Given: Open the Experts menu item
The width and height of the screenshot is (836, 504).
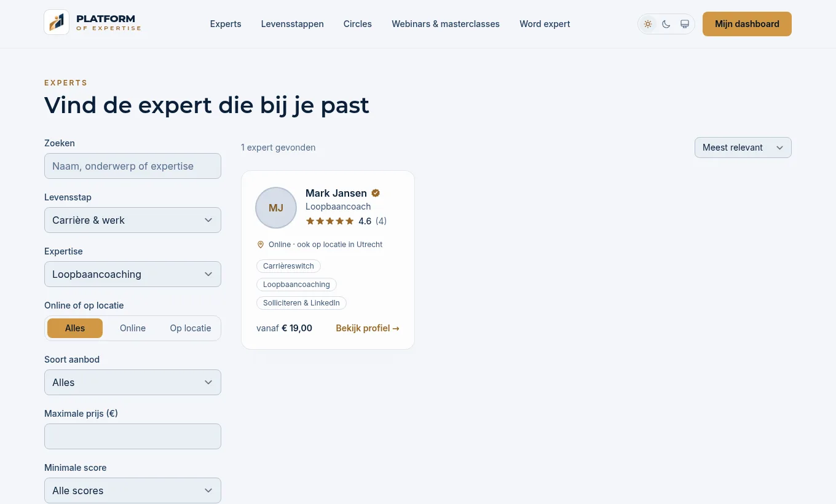Looking at the screenshot, I should [226, 24].
